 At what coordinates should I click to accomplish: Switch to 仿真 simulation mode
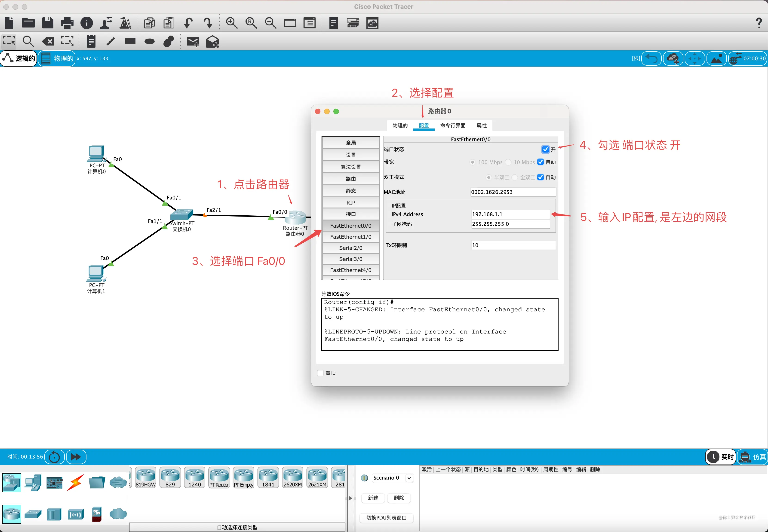752,457
